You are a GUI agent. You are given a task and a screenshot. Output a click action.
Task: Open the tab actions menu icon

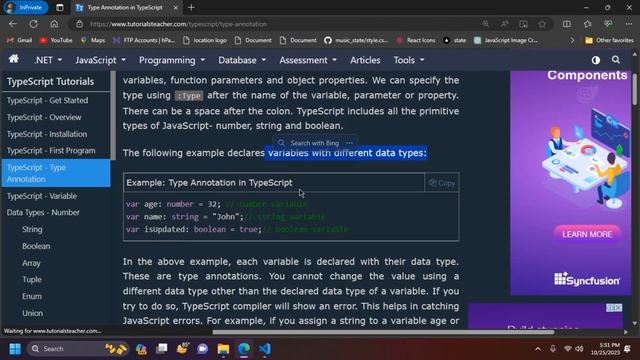click(x=60, y=7)
